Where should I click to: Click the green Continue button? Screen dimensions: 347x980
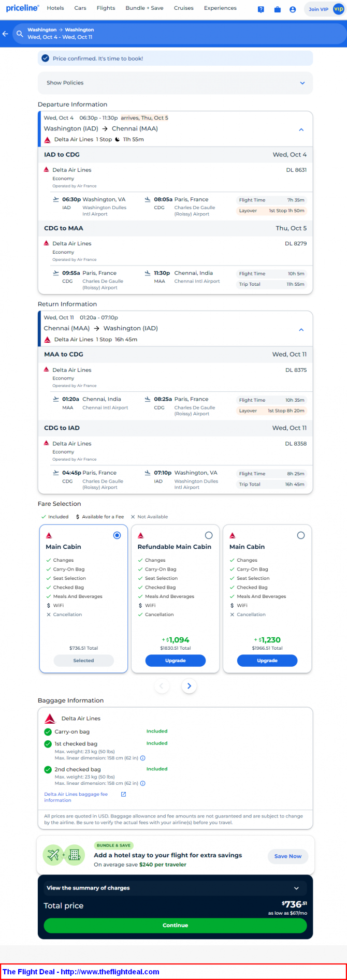175,925
